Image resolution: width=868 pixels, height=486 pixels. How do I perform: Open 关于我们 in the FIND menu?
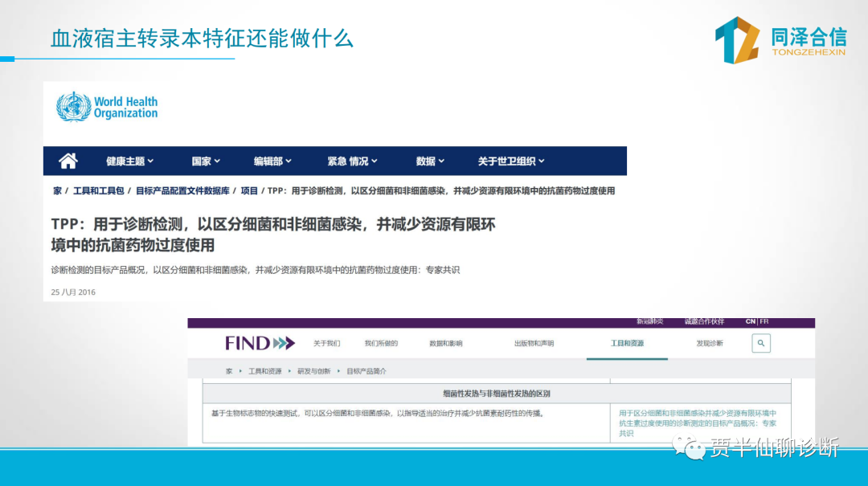[326, 343]
